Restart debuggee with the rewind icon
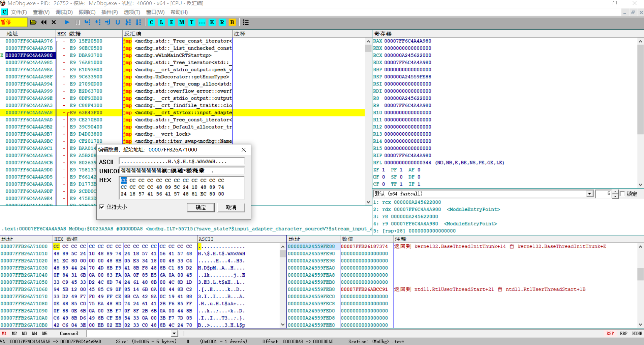 click(x=44, y=22)
